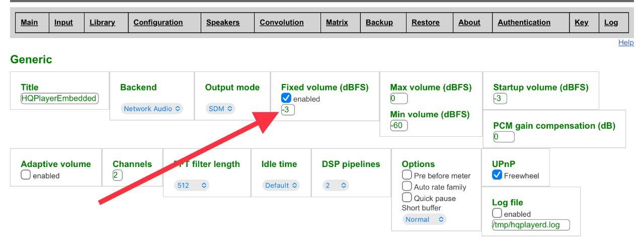Open the Matrix settings page
The width and height of the screenshot is (644, 246).
pyautogui.click(x=337, y=22)
